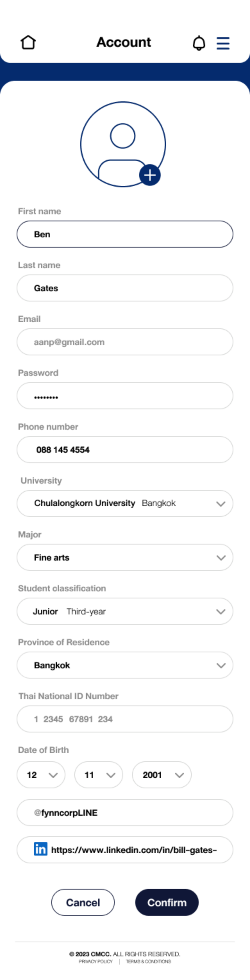
Task: Open the Terms & Conditions link
Action: point(148,961)
